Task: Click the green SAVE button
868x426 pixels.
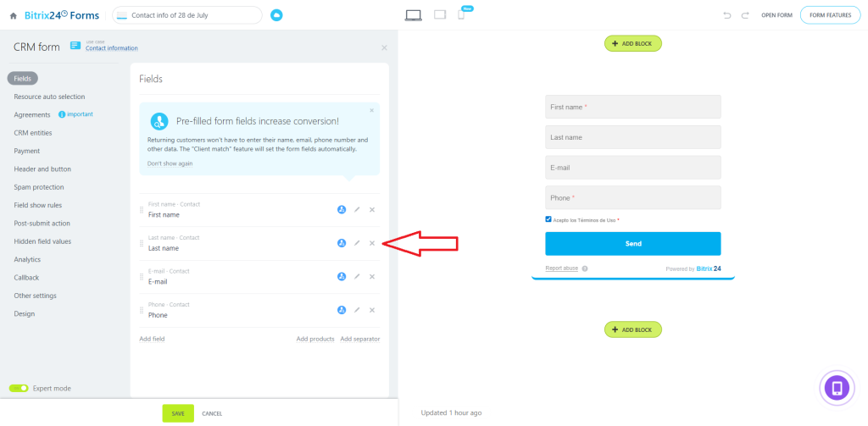Action: [x=178, y=413]
